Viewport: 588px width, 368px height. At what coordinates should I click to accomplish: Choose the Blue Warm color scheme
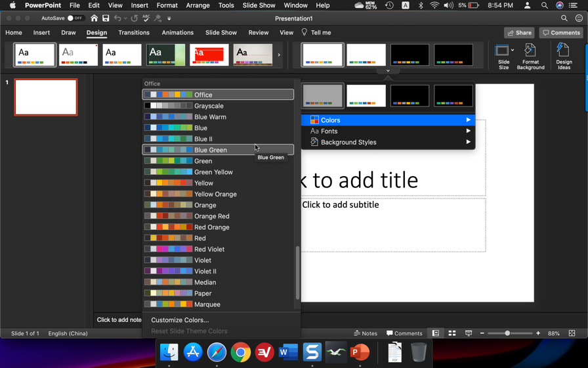pos(218,117)
